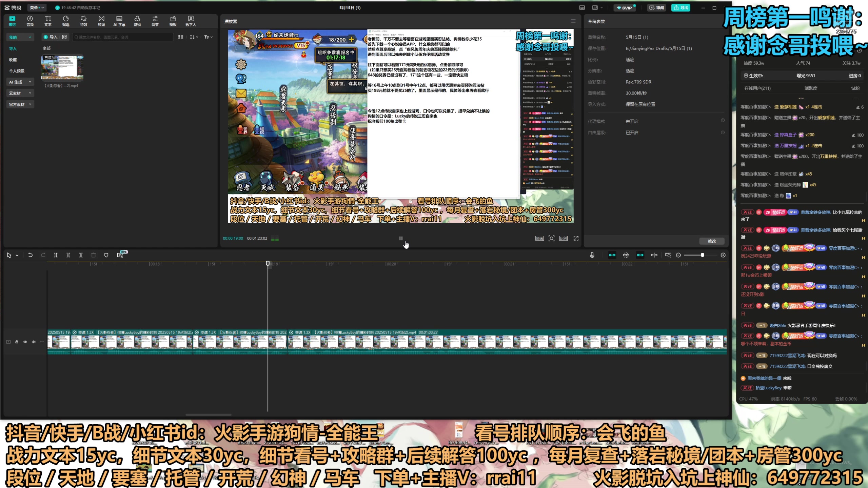Redo the timeline edit
The width and height of the screenshot is (868, 488).
tap(43, 255)
